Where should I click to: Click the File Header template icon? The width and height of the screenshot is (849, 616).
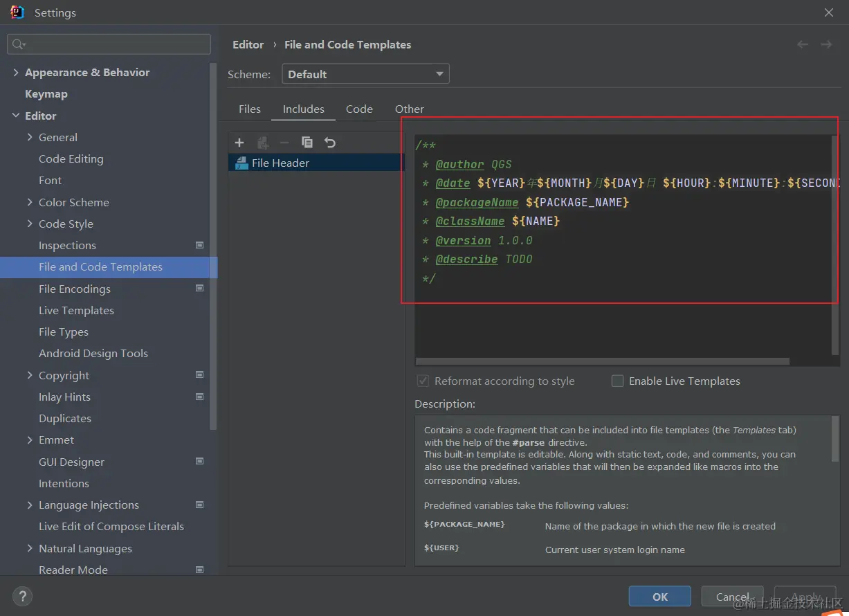241,163
